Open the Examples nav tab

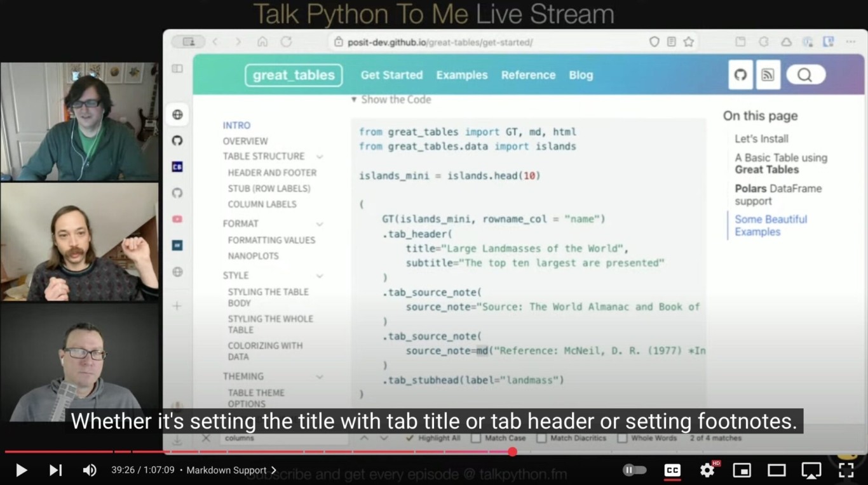pyautogui.click(x=462, y=75)
